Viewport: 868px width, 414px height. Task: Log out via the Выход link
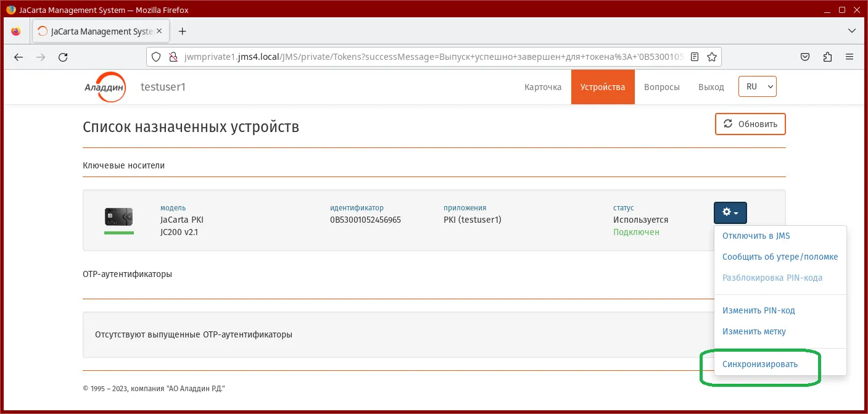coord(711,87)
